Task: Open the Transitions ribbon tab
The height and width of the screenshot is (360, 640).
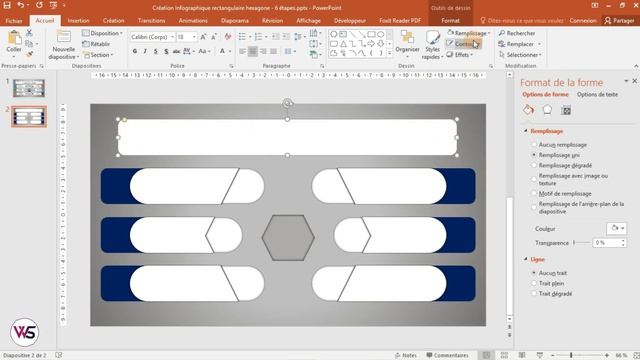Action: click(x=151, y=20)
